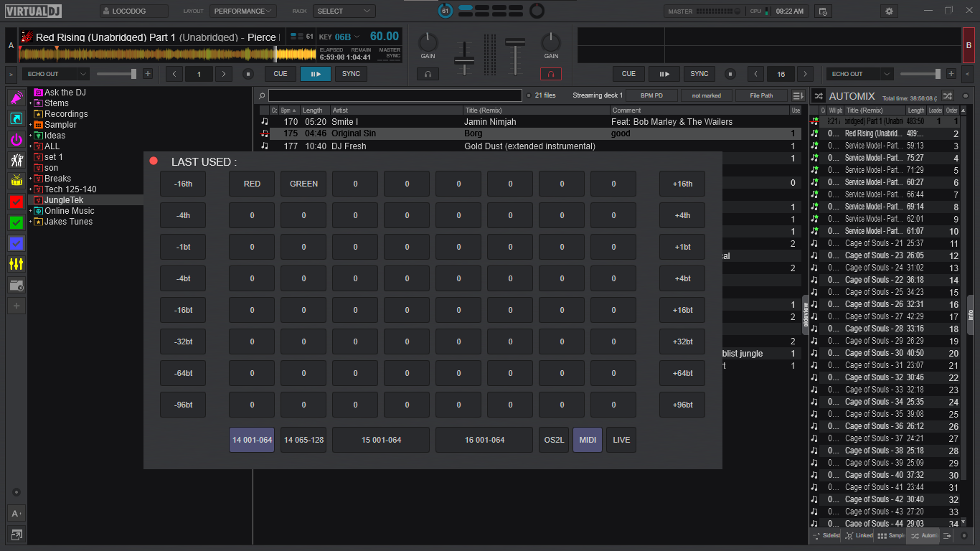980x551 pixels.
Task: Click the GREEN pad button
Action: click(x=303, y=184)
